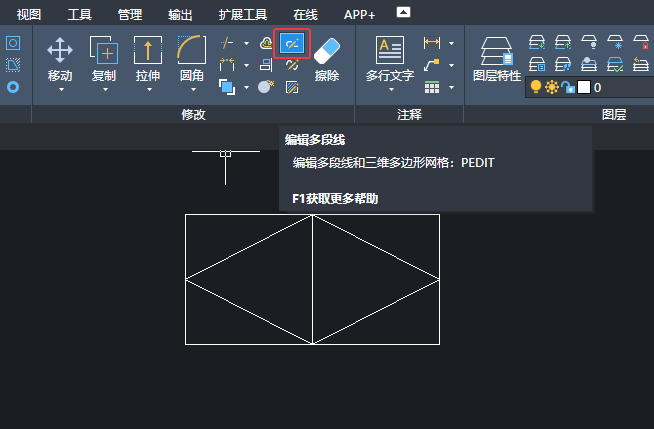Expand the Move (移动) dropdown arrow
Screen dimensions: 654x429
(61, 90)
